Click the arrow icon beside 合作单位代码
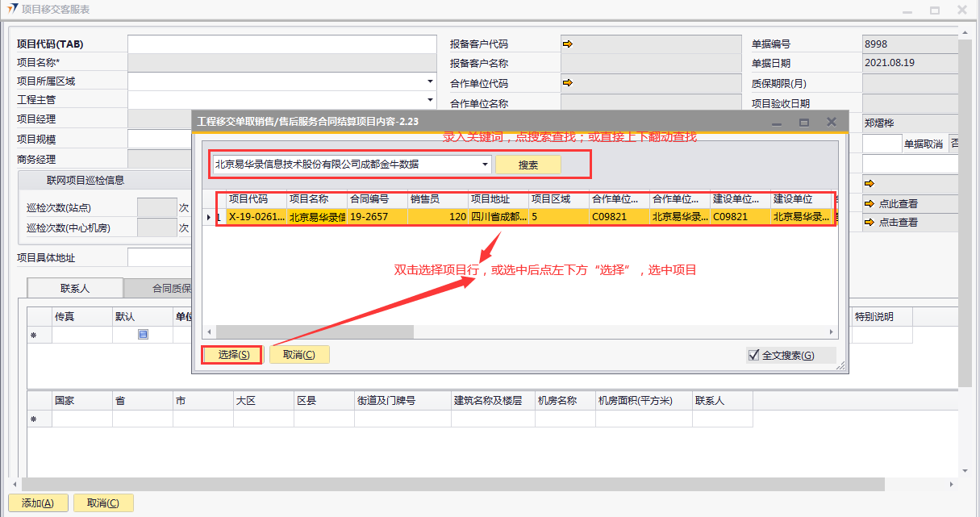Image resolution: width=980 pixels, height=517 pixels. [x=568, y=82]
